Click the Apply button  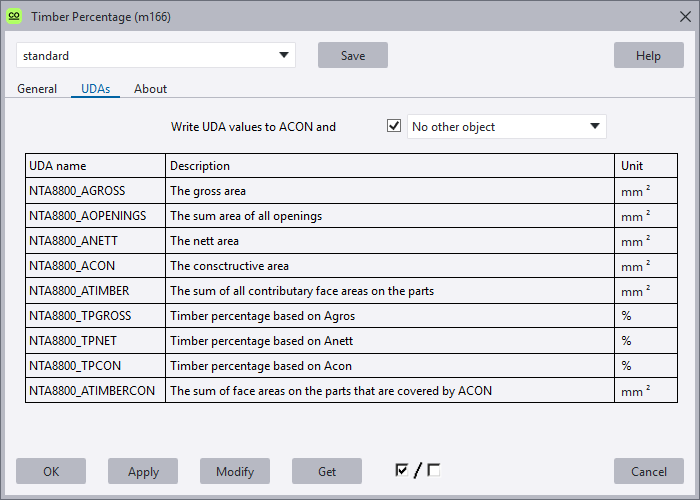click(x=143, y=472)
